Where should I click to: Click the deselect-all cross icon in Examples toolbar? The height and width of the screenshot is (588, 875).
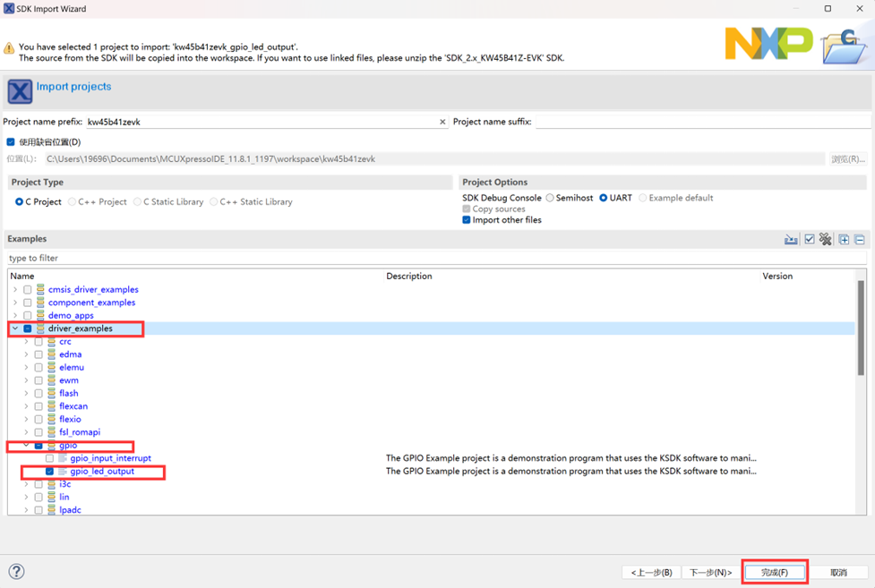tap(825, 240)
